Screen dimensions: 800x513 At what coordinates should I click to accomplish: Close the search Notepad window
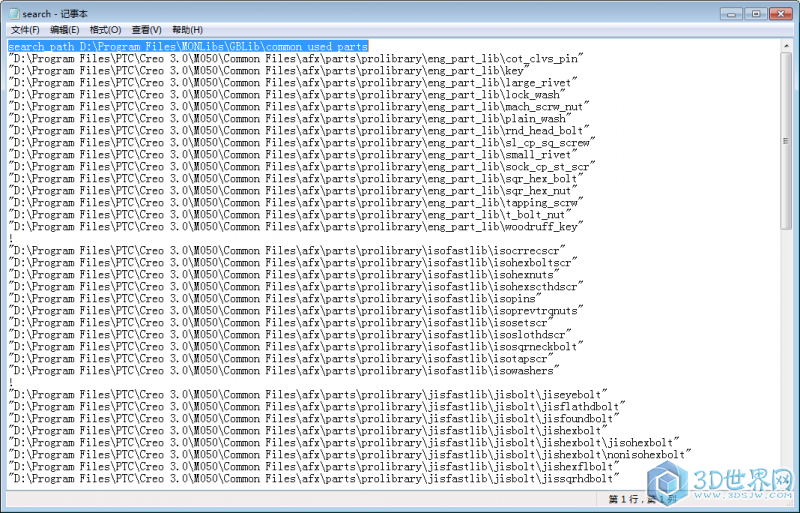coord(781,13)
